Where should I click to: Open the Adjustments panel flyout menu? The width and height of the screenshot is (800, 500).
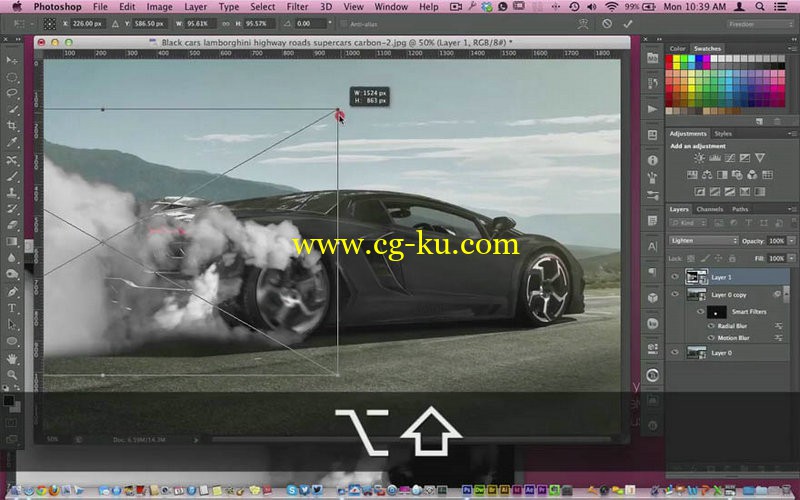pyautogui.click(x=792, y=134)
